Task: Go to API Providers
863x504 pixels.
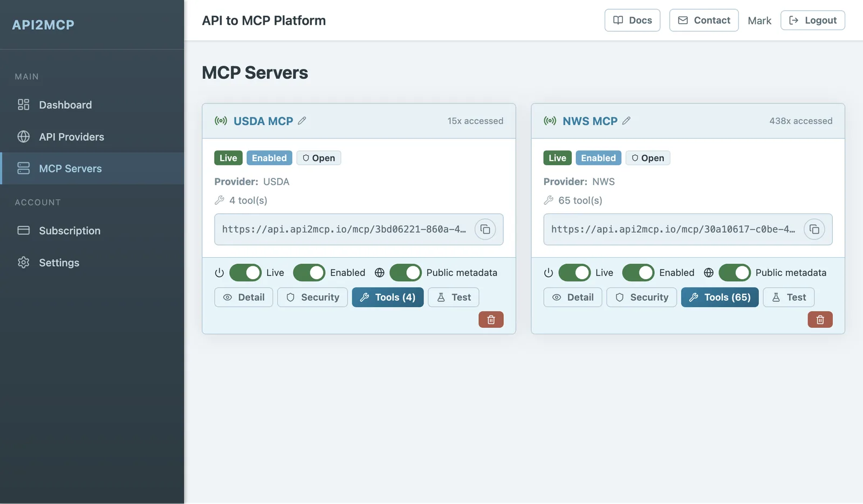Action: [92, 136]
